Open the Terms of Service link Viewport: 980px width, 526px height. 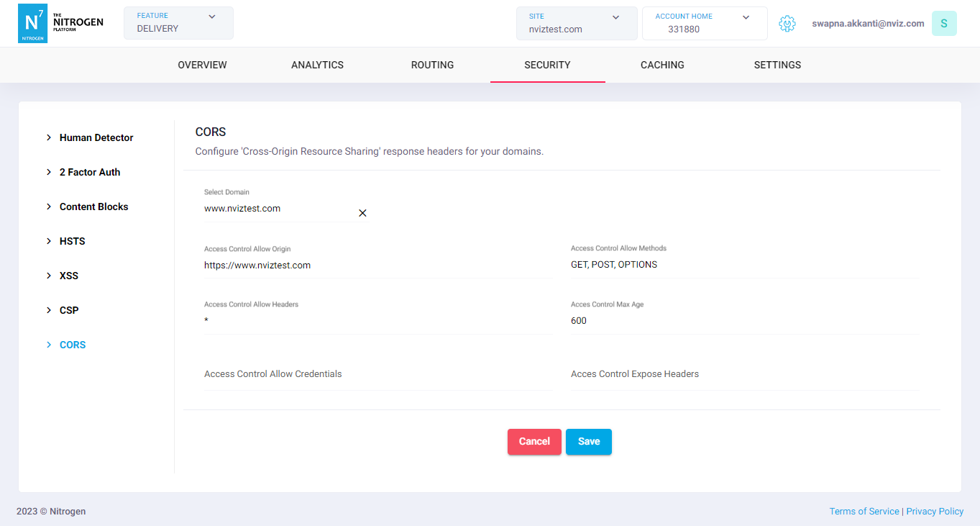tap(864, 512)
